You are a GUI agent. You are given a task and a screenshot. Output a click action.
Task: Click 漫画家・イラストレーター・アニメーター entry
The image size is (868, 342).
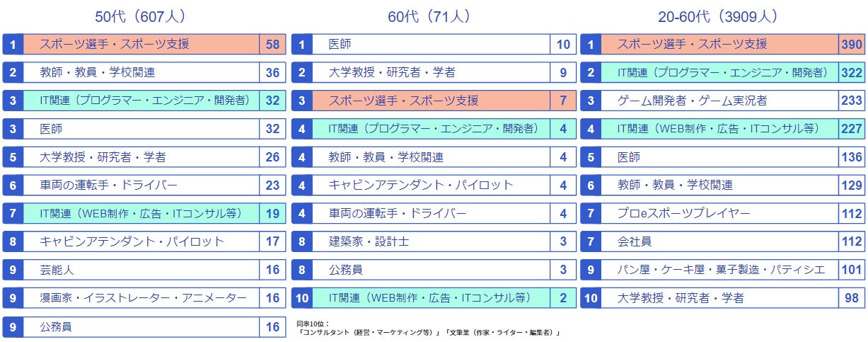[144, 298]
